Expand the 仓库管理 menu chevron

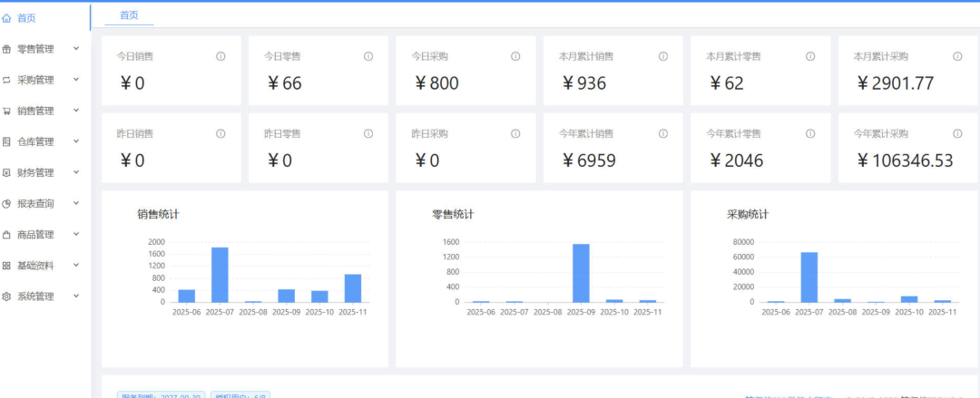[76, 141]
